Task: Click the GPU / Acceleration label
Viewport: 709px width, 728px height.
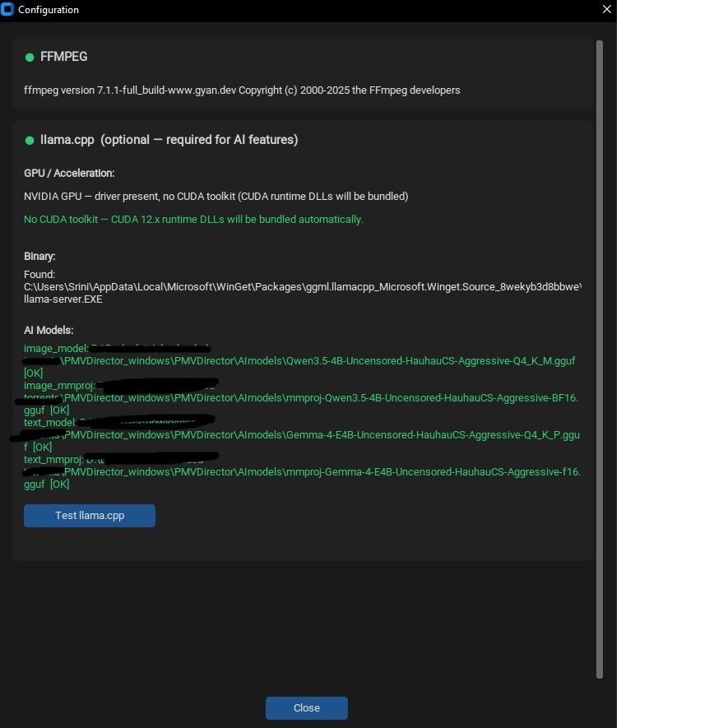Action: click(69, 174)
